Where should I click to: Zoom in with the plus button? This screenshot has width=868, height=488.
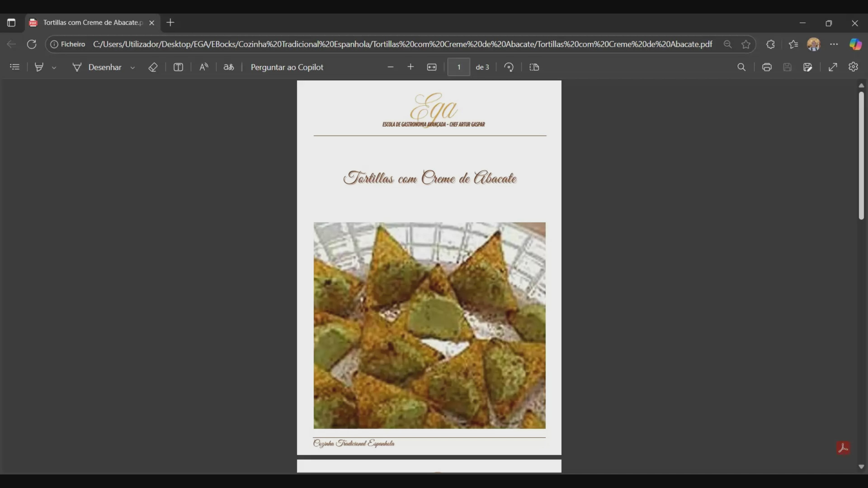[410, 67]
